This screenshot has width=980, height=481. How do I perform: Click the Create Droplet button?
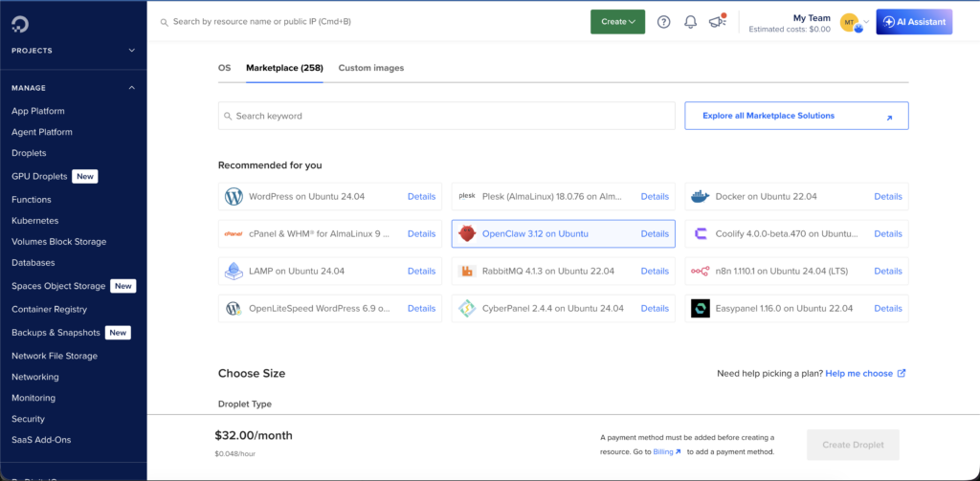(853, 445)
